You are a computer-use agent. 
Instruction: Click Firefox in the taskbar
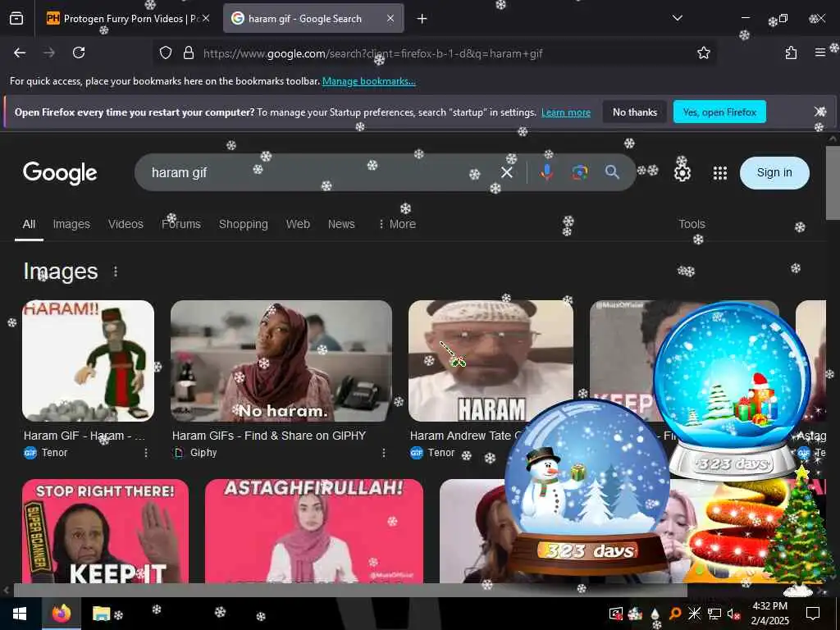pos(62,613)
